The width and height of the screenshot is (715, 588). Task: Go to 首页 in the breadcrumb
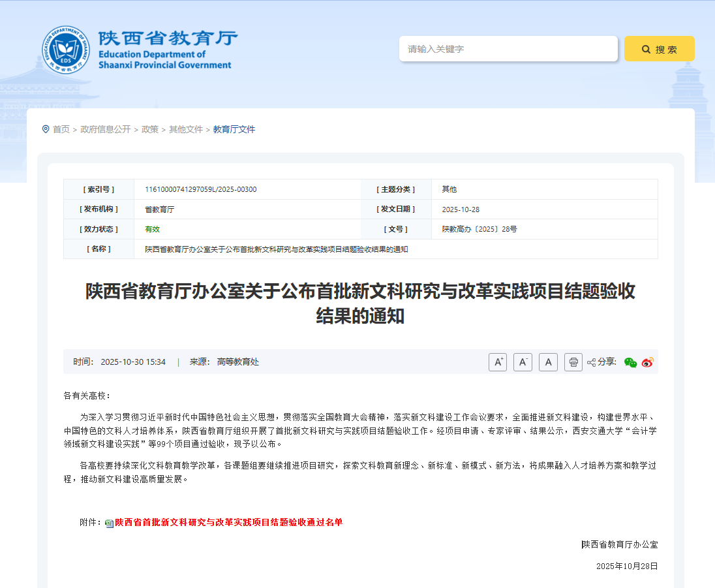coord(61,129)
